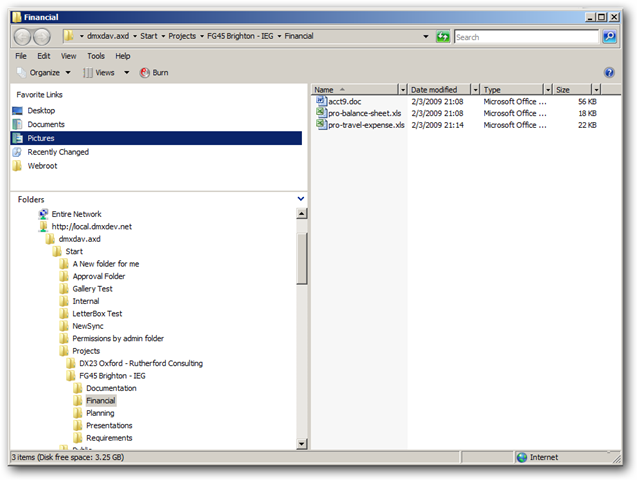Screen dimensions: 637x480
Task: Click the http://local.dmxdev.net network folder icon
Action: click(x=43, y=227)
